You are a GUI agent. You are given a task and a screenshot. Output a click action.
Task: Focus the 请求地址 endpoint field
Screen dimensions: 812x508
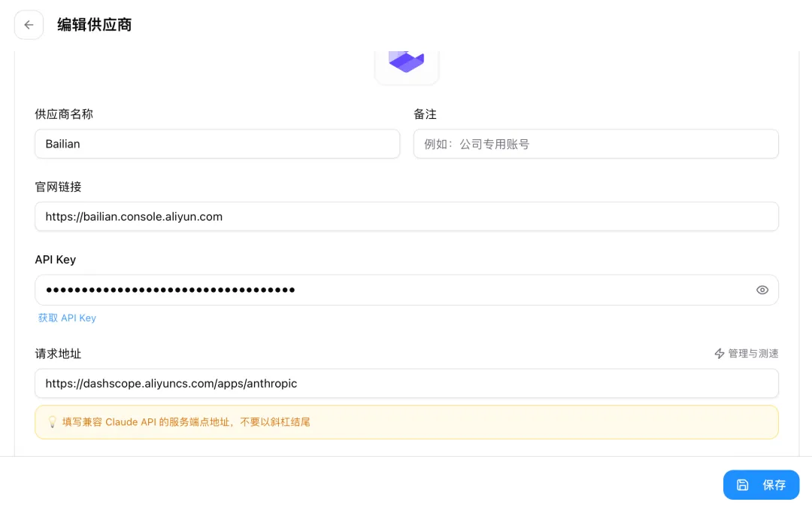click(407, 384)
